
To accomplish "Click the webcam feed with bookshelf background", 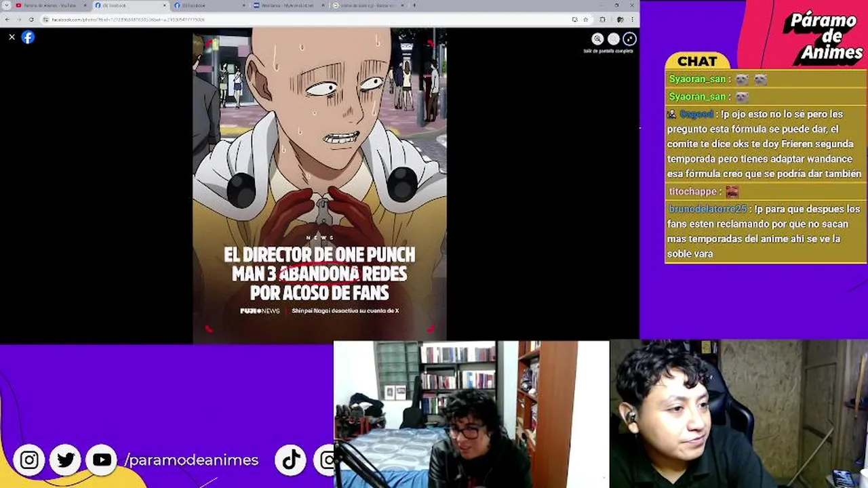I will 471,414.
